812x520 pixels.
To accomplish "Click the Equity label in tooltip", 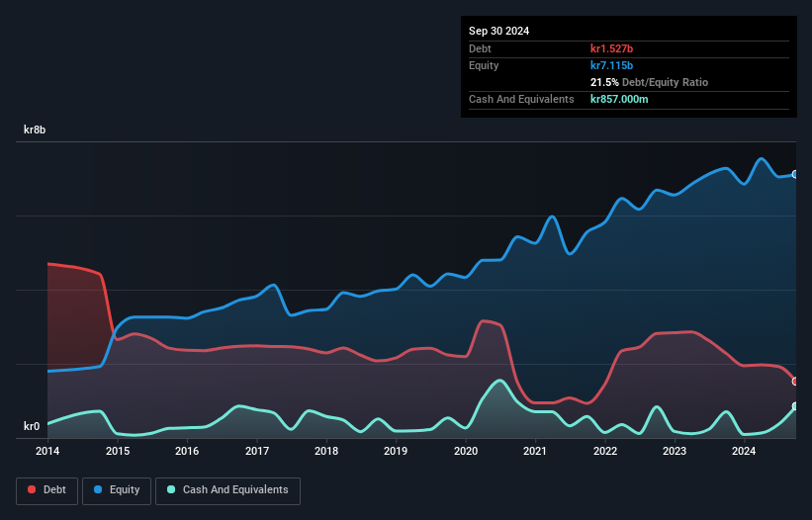I will tap(484, 65).
